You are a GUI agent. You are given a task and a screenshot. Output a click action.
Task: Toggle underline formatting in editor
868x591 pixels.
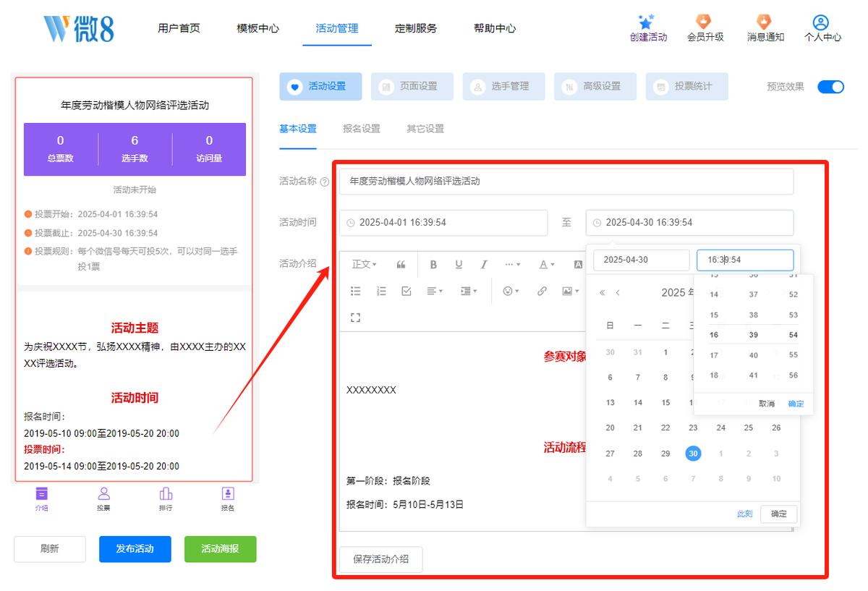459,265
